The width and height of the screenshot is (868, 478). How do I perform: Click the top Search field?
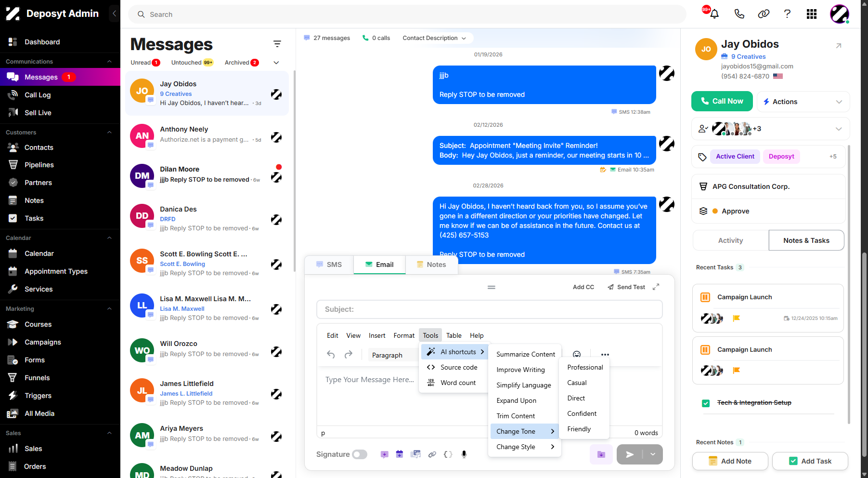[407, 14]
